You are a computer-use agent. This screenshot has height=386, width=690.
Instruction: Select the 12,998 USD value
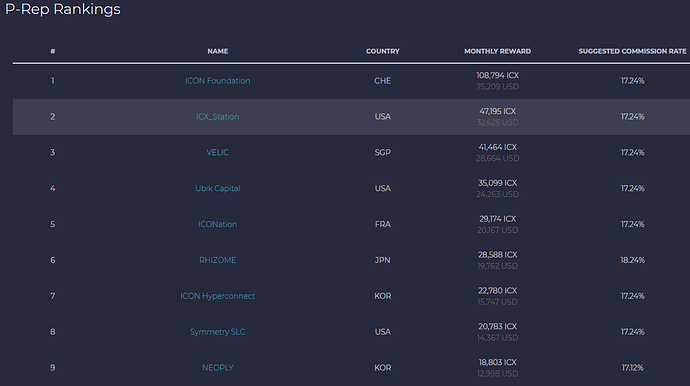coord(497,374)
